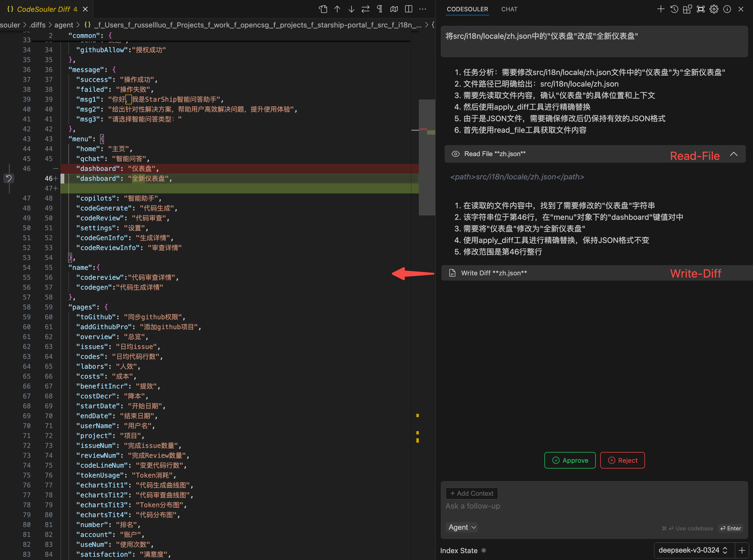Click the "message": { line

[x=92, y=70]
